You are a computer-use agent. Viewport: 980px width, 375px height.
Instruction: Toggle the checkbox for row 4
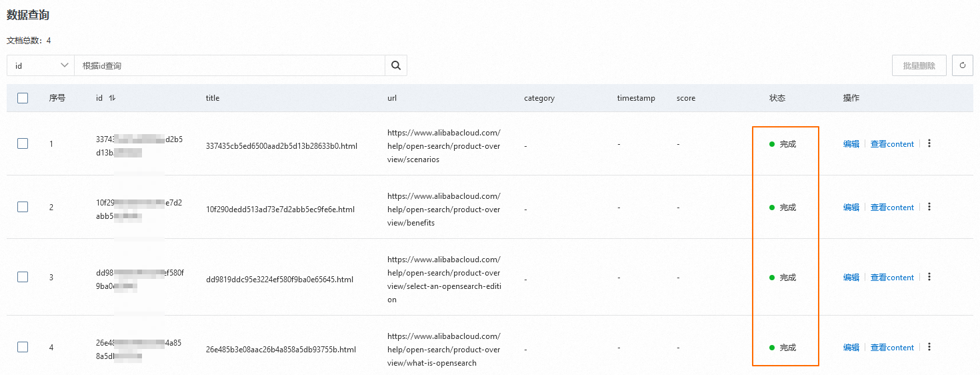click(x=23, y=347)
